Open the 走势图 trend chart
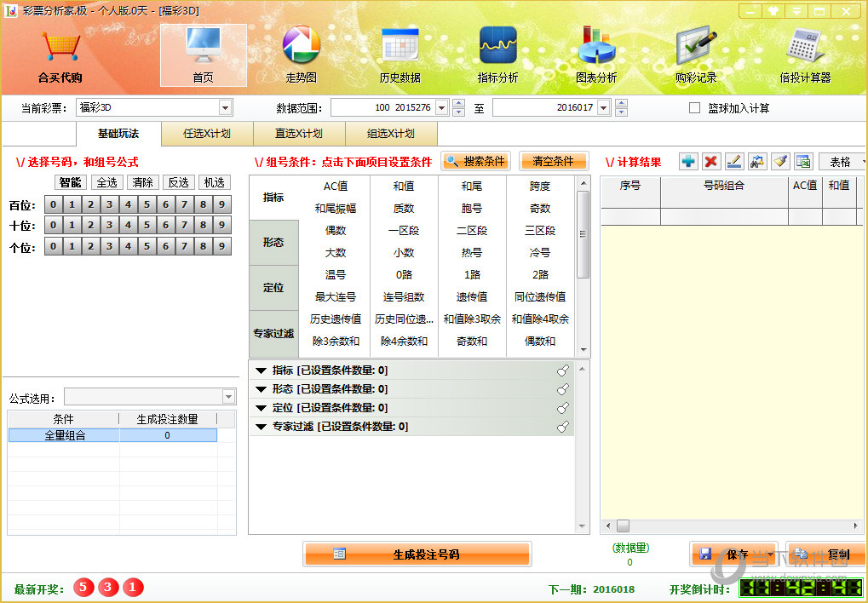Viewport: 868px width, 603px height. pos(302,55)
